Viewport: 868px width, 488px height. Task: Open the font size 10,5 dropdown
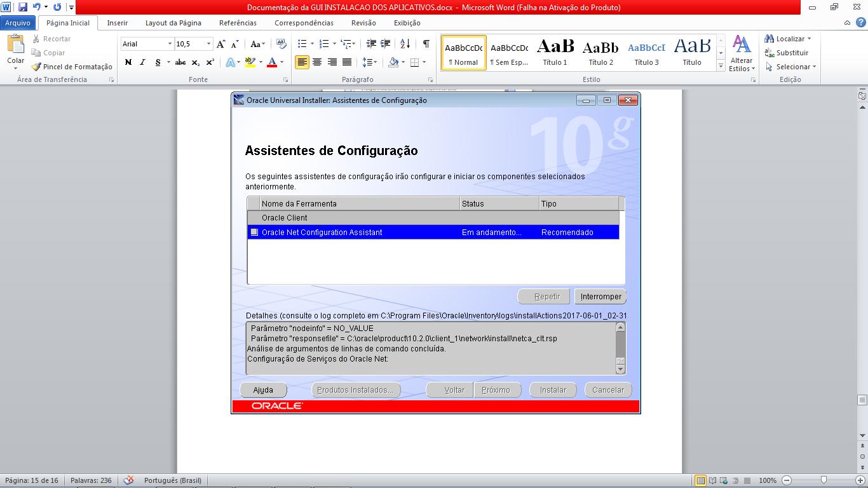point(208,44)
